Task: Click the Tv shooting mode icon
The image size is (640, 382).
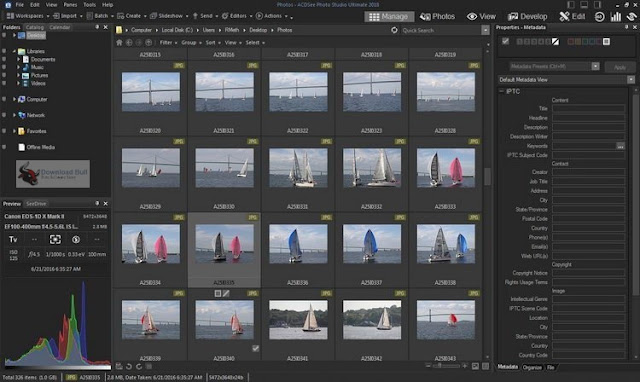Action: (13, 240)
